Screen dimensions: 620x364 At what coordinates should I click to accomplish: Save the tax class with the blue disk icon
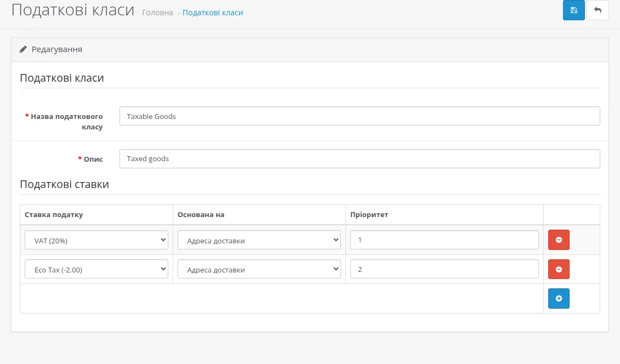click(x=574, y=10)
